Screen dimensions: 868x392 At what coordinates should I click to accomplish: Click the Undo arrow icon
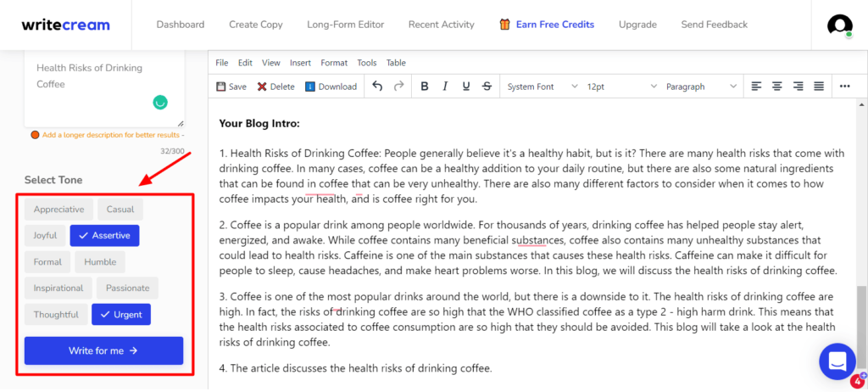tap(377, 87)
